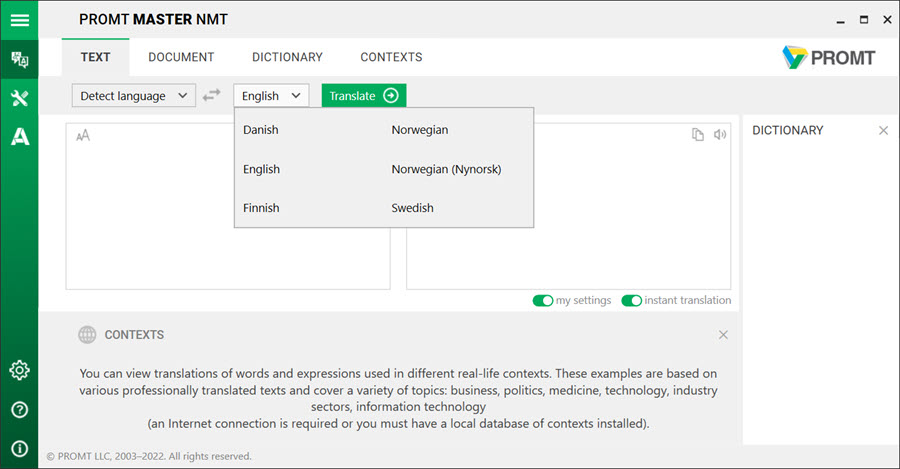900x469 pixels.
Task: Toggle the instant translation switch
Action: [x=631, y=300]
